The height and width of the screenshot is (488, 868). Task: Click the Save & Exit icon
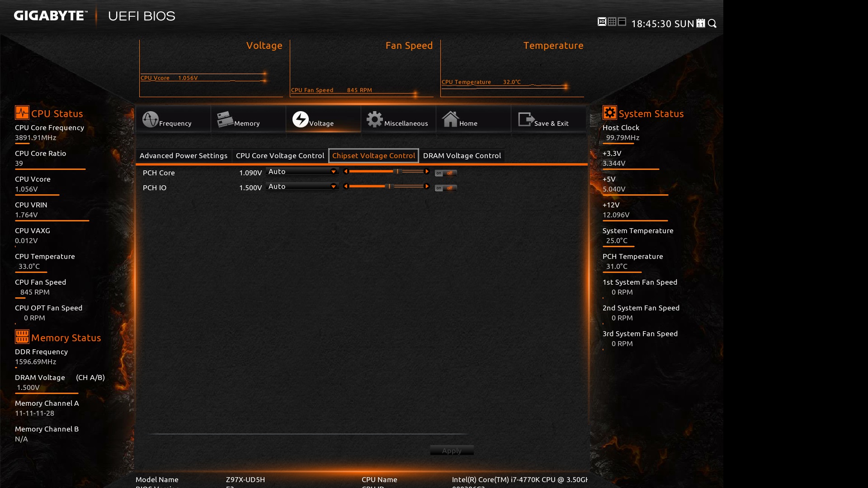pyautogui.click(x=526, y=119)
